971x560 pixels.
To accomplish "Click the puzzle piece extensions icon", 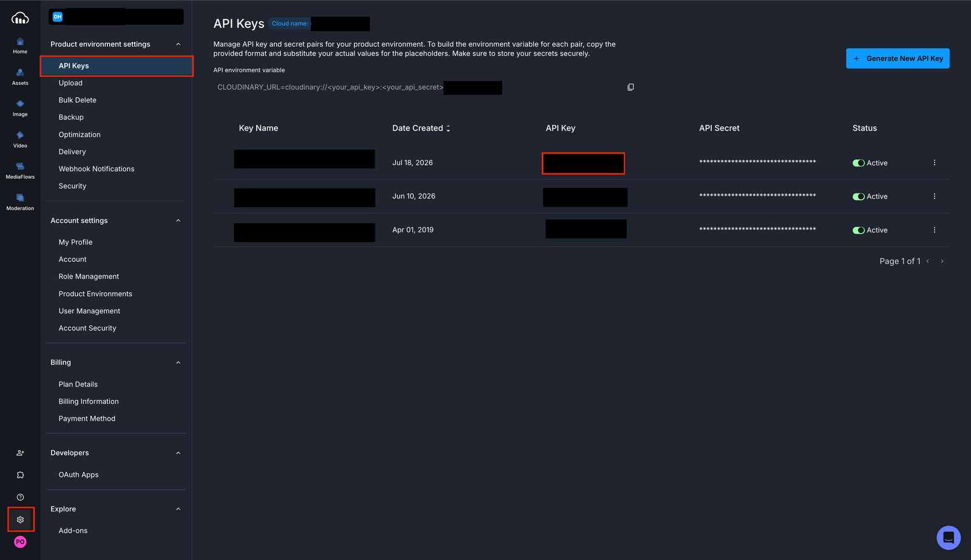I will (20, 475).
